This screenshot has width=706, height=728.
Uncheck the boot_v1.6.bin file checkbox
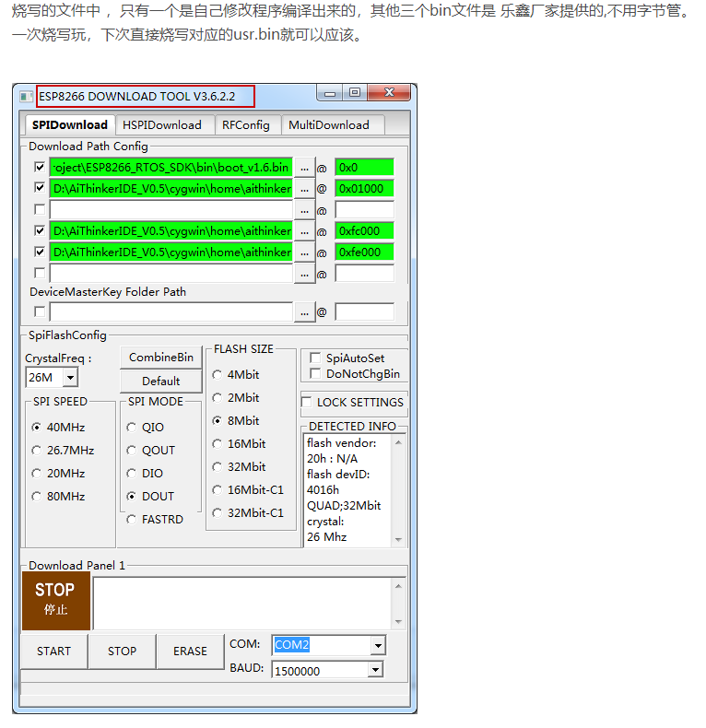pos(39,167)
